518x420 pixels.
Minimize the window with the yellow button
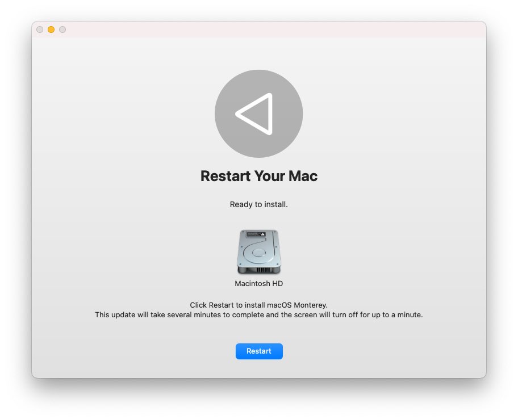[51, 30]
